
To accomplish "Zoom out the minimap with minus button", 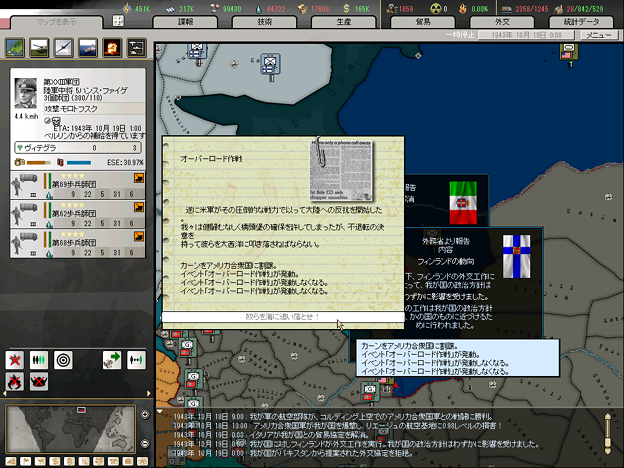I will coord(145,443).
